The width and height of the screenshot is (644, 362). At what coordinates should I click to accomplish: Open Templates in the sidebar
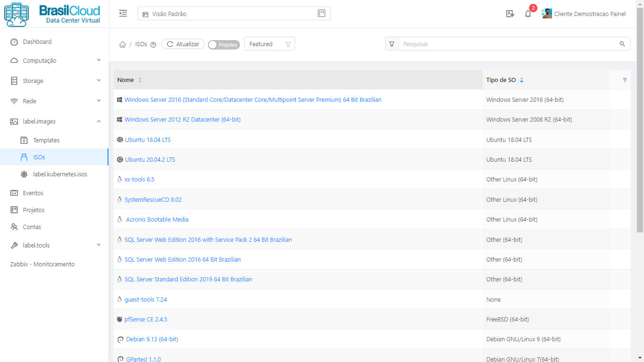pos(54,140)
